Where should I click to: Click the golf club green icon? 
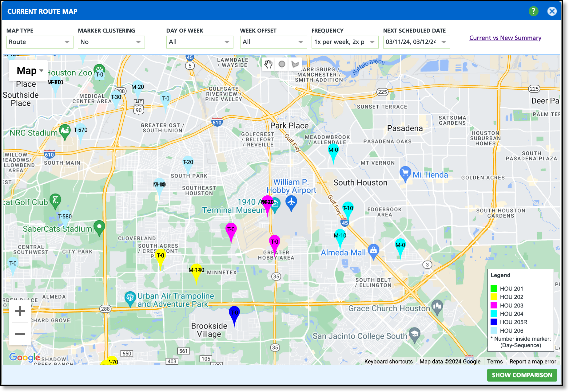pyautogui.click(x=55, y=202)
